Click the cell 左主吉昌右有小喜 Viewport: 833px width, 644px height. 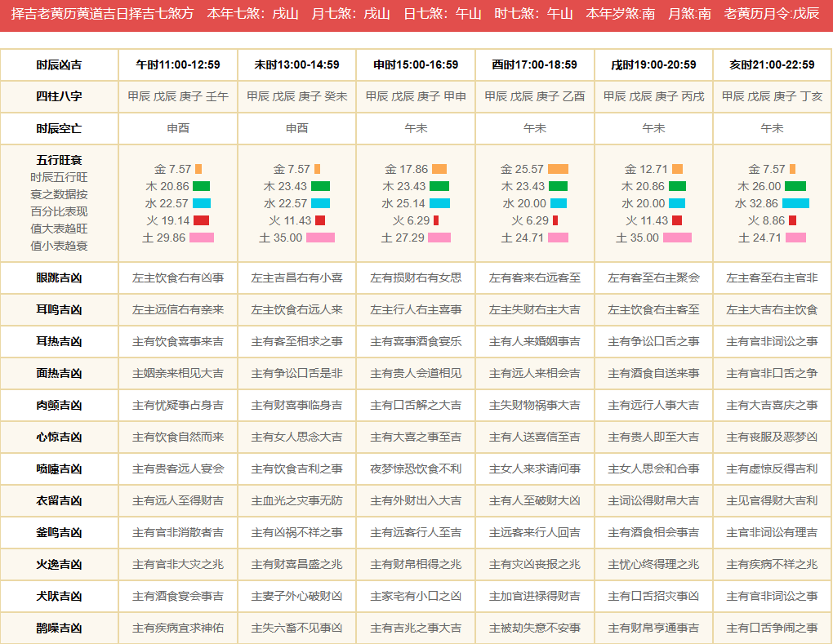click(x=297, y=278)
